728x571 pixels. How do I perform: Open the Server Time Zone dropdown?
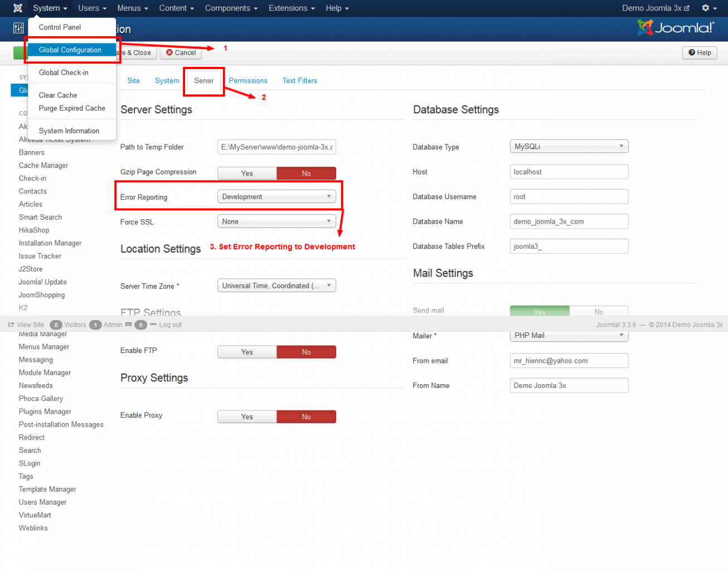tap(276, 285)
